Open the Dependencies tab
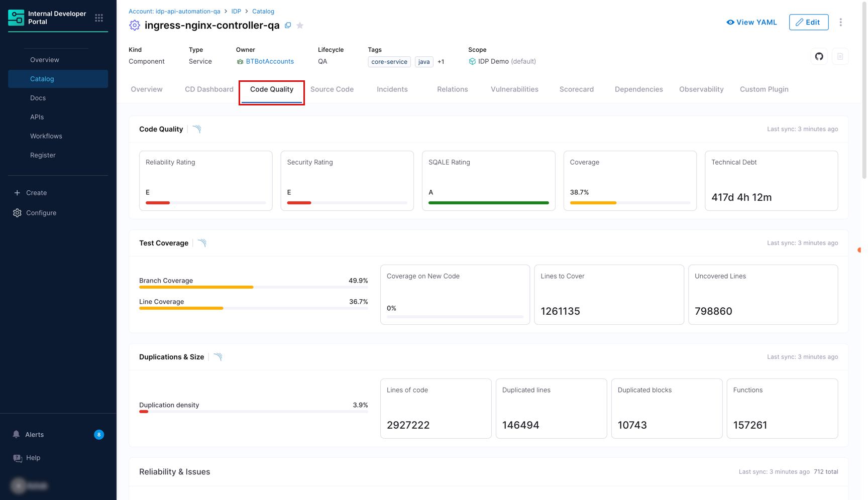 click(639, 89)
